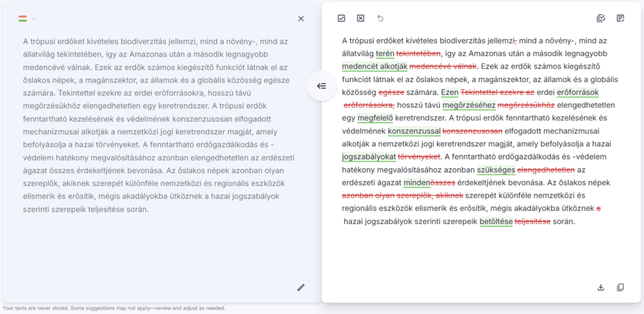Image resolution: width=644 pixels, height=314 pixels.
Task: Click inside the left source text area
Action: pos(157,126)
